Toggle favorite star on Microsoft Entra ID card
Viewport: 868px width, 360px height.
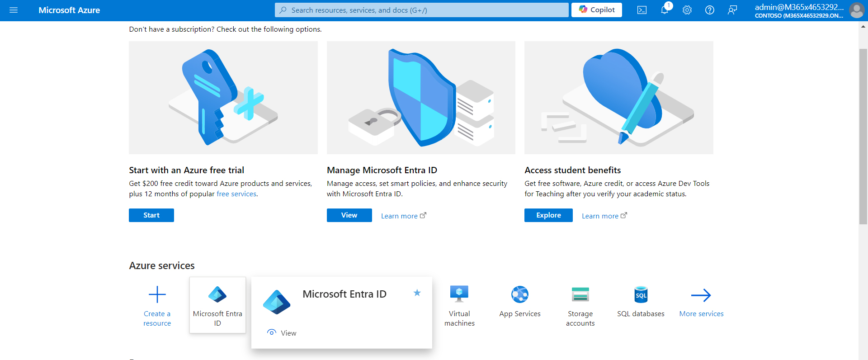click(x=417, y=293)
